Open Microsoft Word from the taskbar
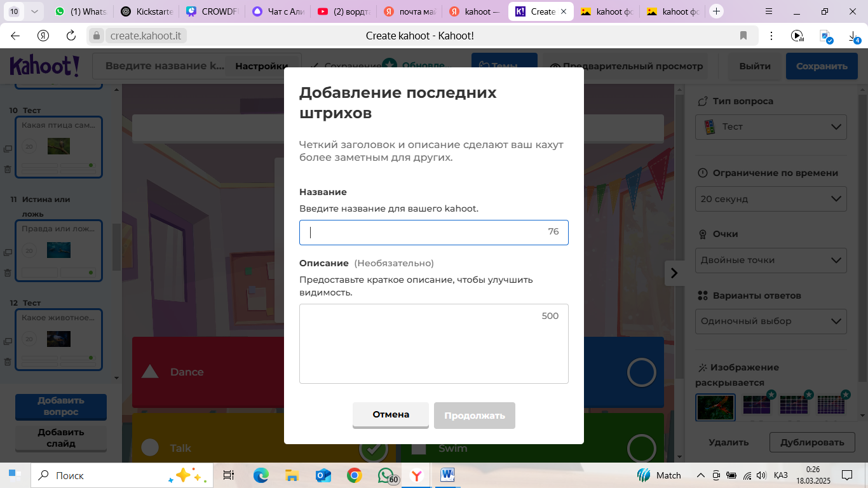Screen dimensions: 868x488 [x=447, y=475]
